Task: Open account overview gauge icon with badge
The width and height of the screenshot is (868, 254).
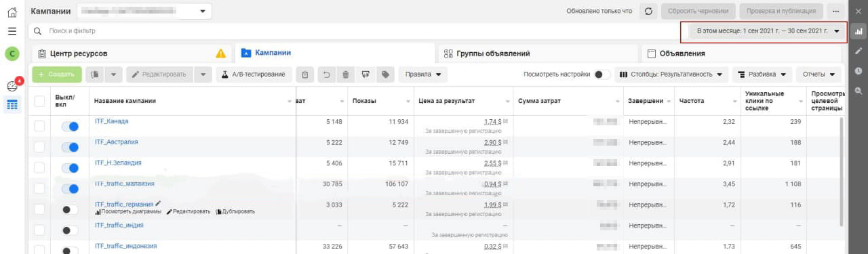Action: pyautogui.click(x=12, y=86)
